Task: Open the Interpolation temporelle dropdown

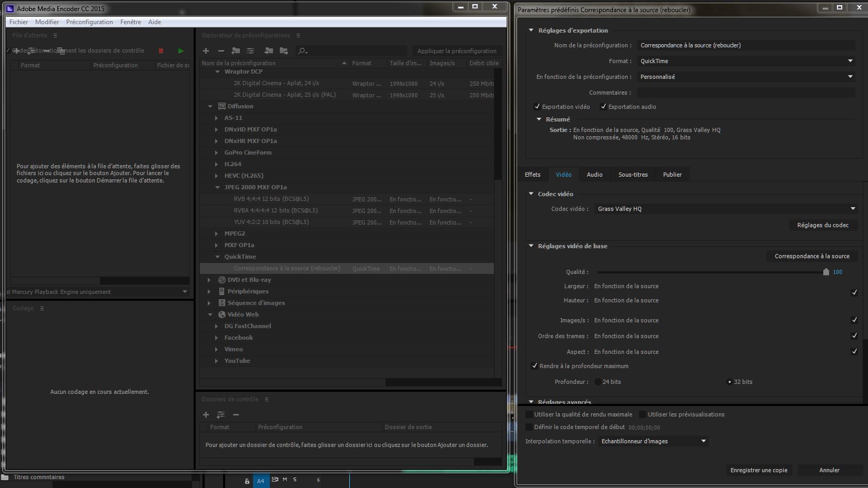Action: coord(653,441)
